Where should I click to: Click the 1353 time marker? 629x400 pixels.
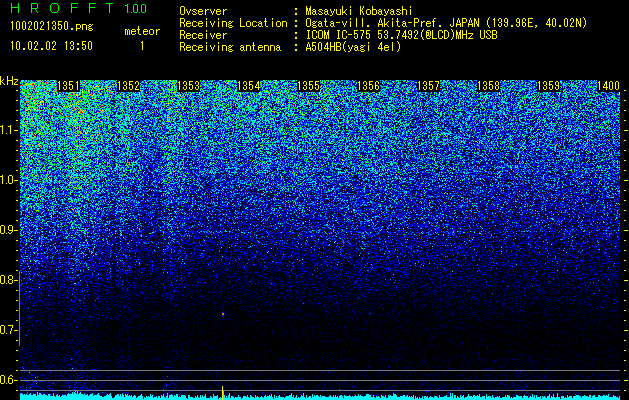pyautogui.click(x=189, y=86)
